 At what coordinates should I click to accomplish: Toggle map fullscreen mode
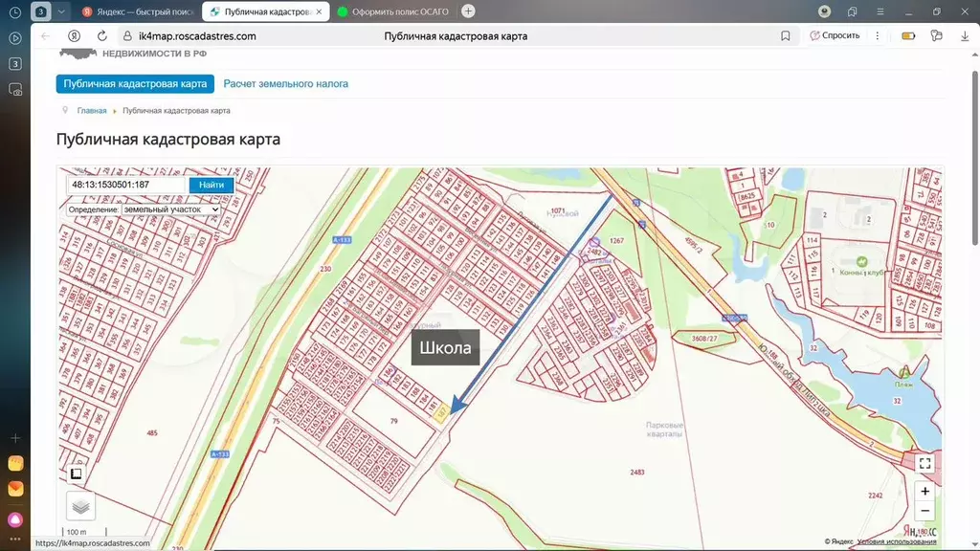925,464
